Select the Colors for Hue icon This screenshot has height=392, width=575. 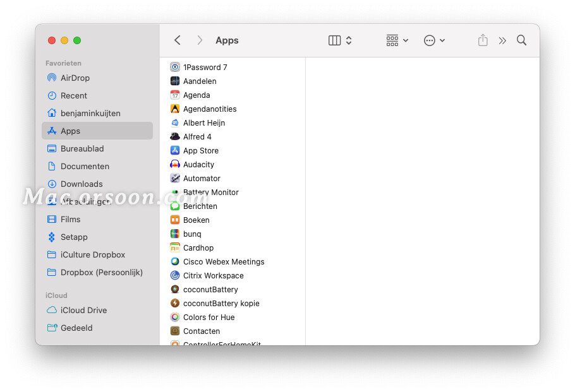175,318
